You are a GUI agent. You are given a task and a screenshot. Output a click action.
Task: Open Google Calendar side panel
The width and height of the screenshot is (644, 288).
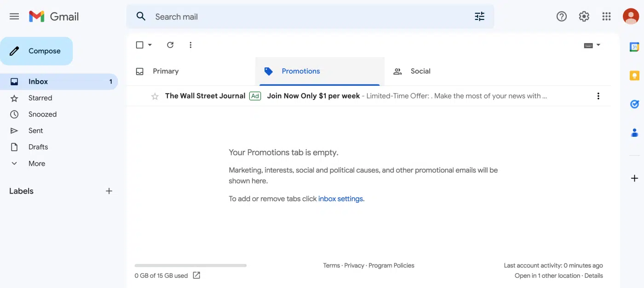634,47
